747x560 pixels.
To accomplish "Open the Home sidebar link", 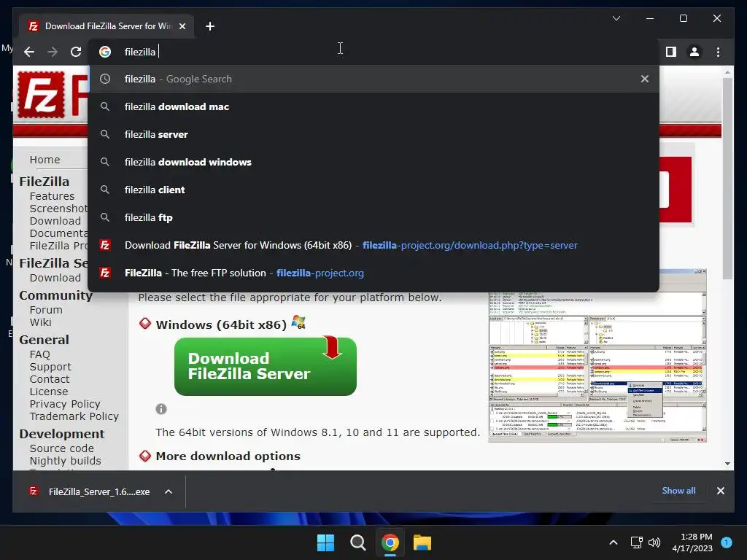I will click(x=44, y=160).
